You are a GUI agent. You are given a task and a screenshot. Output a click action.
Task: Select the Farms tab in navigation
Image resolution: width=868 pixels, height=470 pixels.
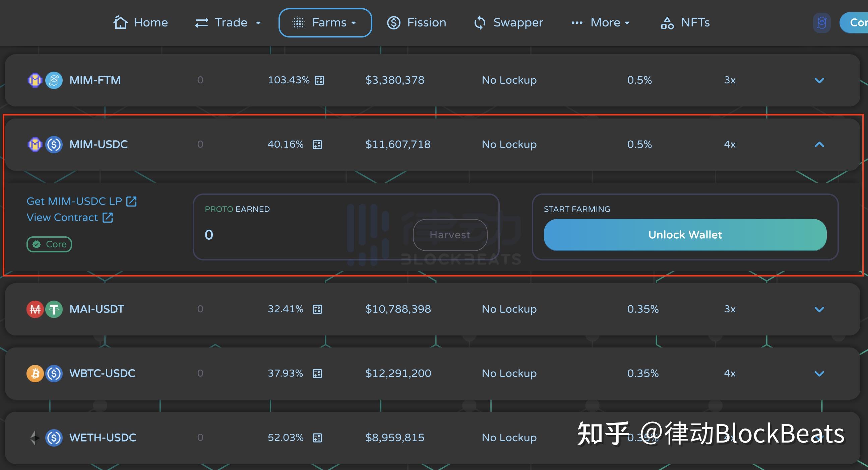pos(326,22)
